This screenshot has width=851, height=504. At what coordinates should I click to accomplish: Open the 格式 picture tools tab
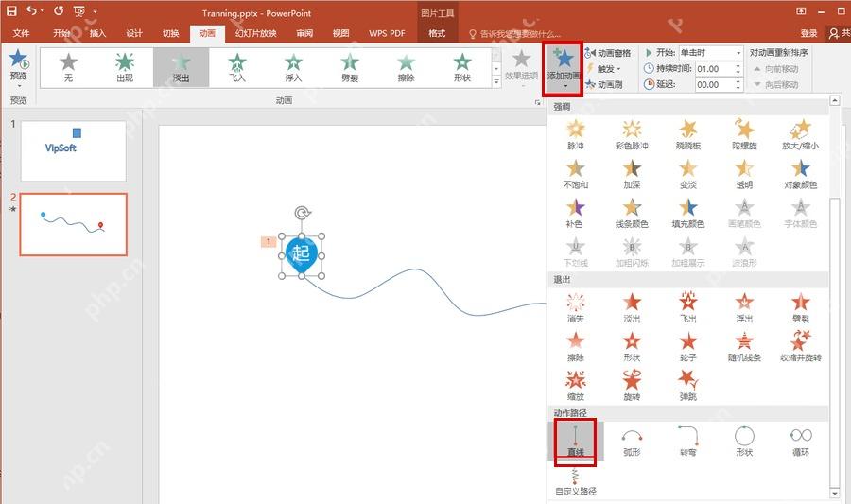click(x=437, y=33)
